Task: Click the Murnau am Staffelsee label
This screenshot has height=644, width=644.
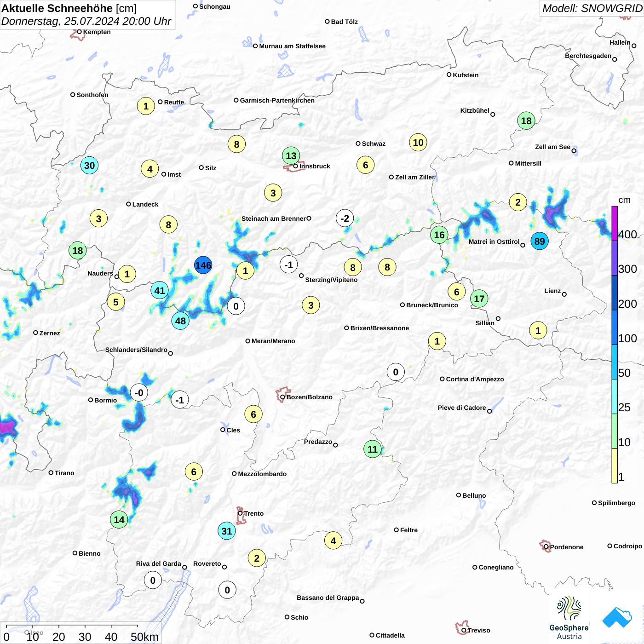Action: pyautogui.click(x=292, y=46)
